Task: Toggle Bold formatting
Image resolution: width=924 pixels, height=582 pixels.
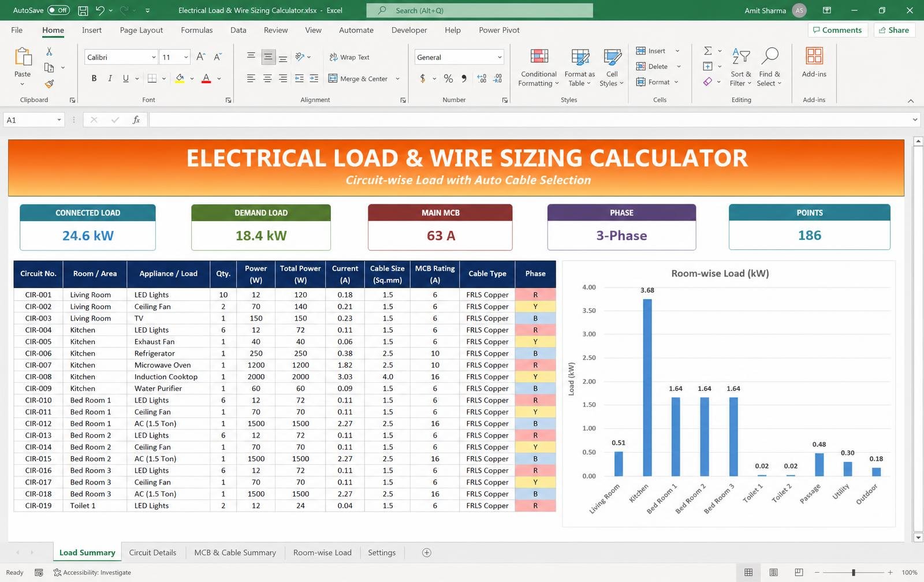Action: pos(94,79)
